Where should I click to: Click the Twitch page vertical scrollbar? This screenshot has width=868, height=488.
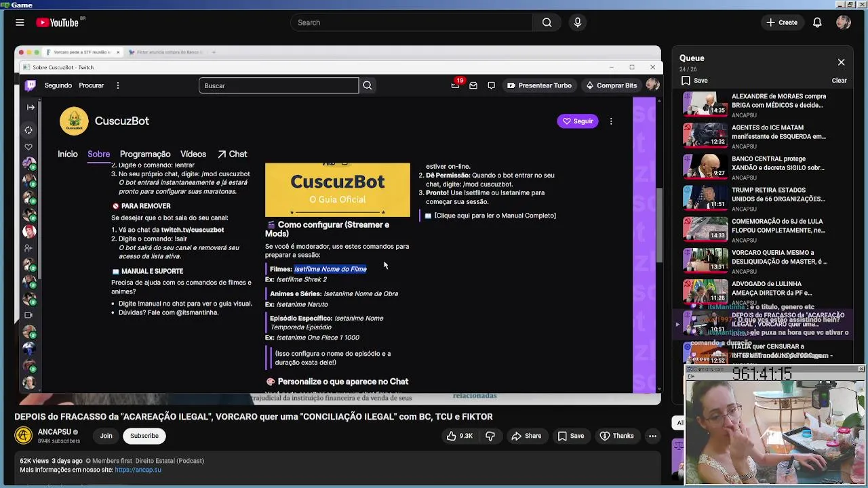[x=658, y=224]
